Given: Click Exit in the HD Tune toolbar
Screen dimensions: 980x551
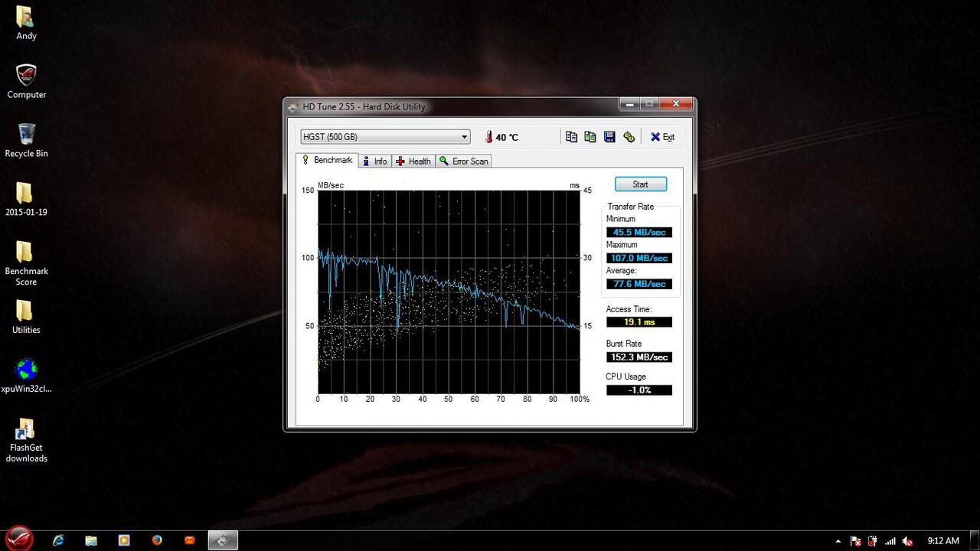Looking at the screenshot, I should click(x=662, y=137).
